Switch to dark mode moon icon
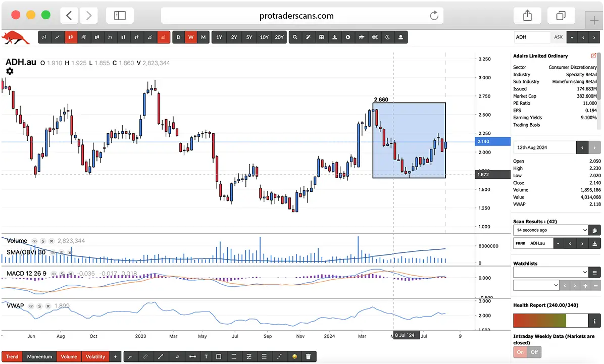This screenshot has height=364, width=604. click(x=387, y=37)
